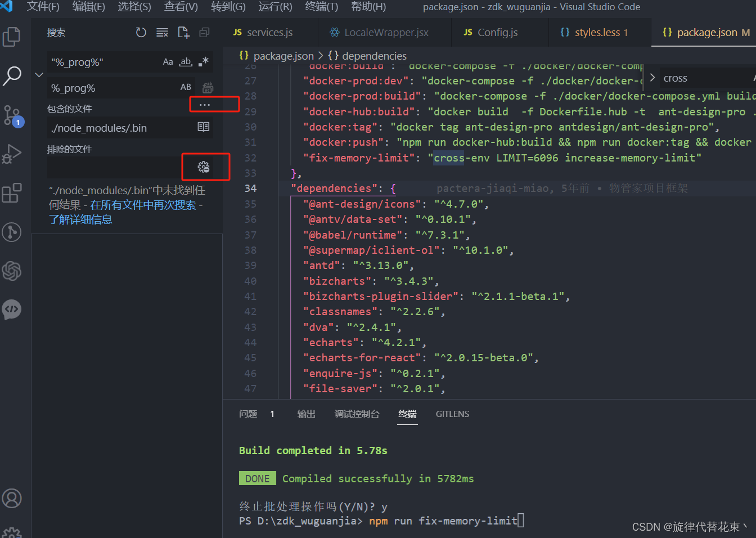Open Run and Debug view
Viewport: 756px width, 538px height.
[12, 154]
